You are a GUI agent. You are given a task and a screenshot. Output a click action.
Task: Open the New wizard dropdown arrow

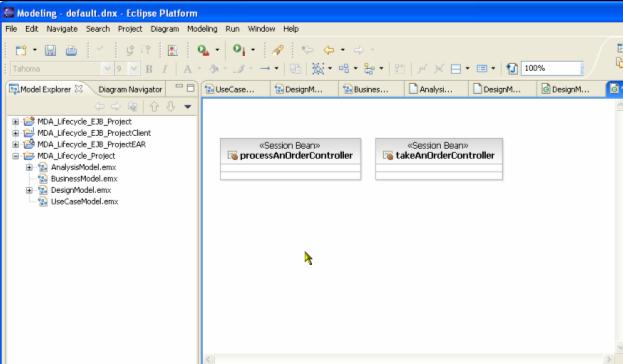[x=35, y=50]
